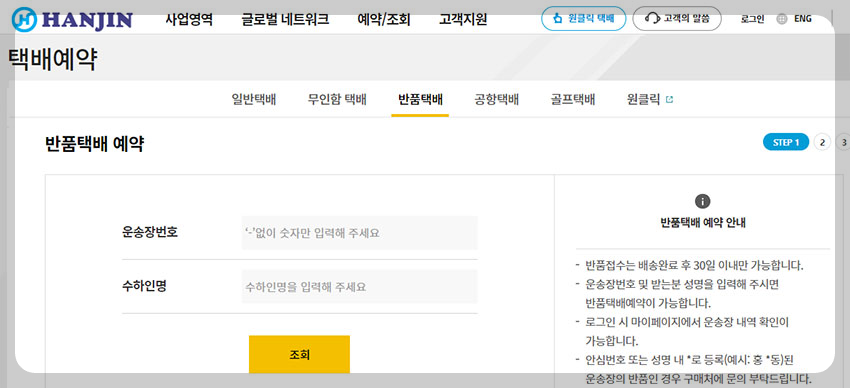Click the 반품택배 예약 안내 heading
Screen dimensions: 850x388
pos(703,222)
